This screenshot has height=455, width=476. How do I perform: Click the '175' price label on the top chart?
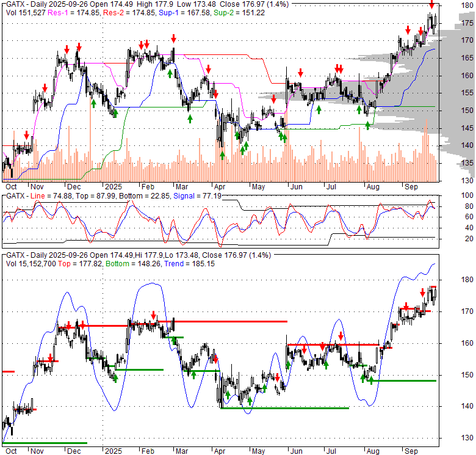[467, 23]
